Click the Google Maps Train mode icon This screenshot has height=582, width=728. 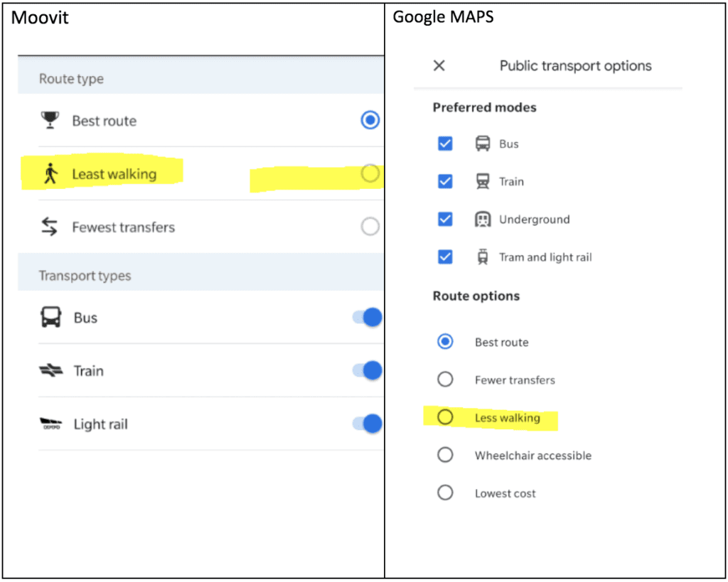483,181
